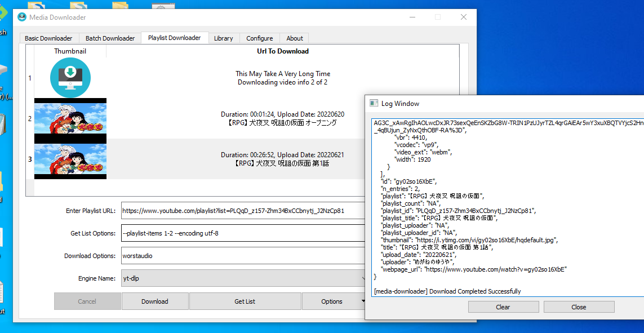Switch to the Basic Downloader tab
Viewport: 644px width, 333px height.
point(48,38)
